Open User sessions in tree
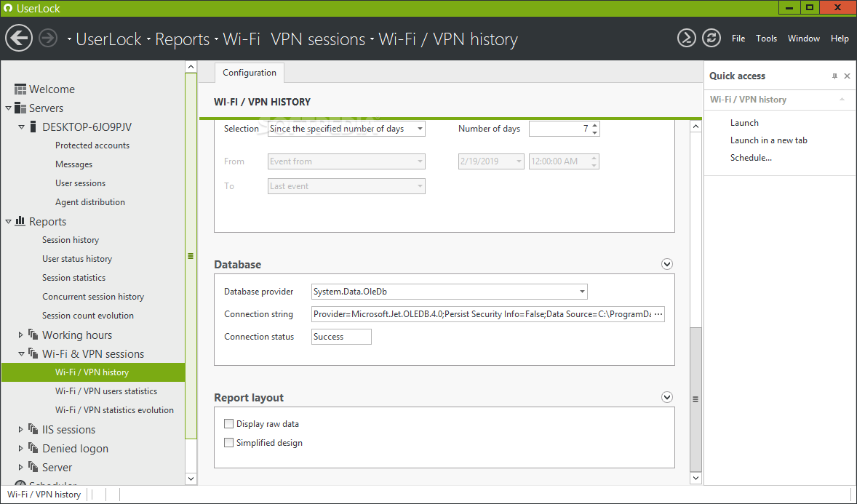The height and width of the screenshot is (504, 857). click(x=80, y=183)
